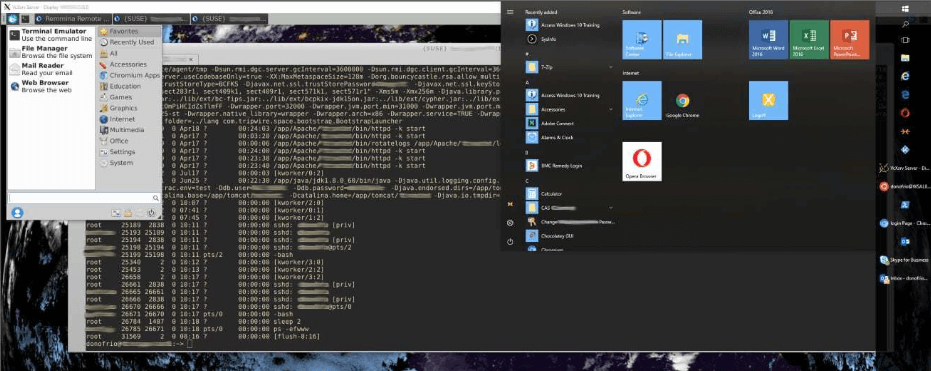The width and height of the screenshot is (931, 371).
Task: Click the Start menu hamburger expand button
Action: click(x=510, y=11)
